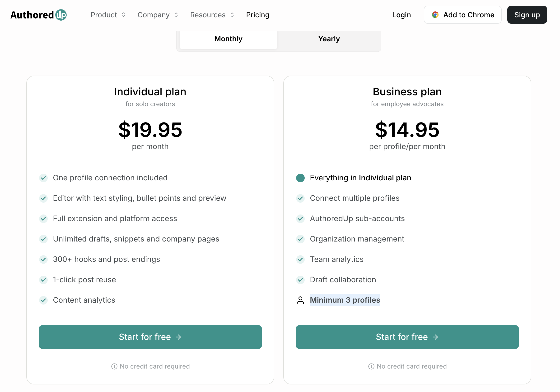This screenshot has width=560, height=392.
Task: Open the Company dropdown menu
Action: click(x=158, y=15)
